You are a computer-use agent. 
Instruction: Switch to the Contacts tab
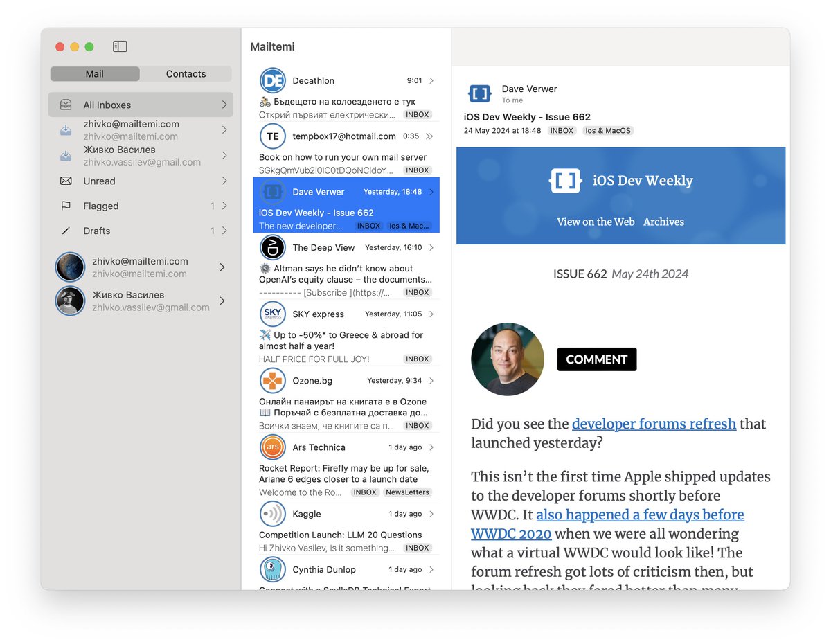186,74
